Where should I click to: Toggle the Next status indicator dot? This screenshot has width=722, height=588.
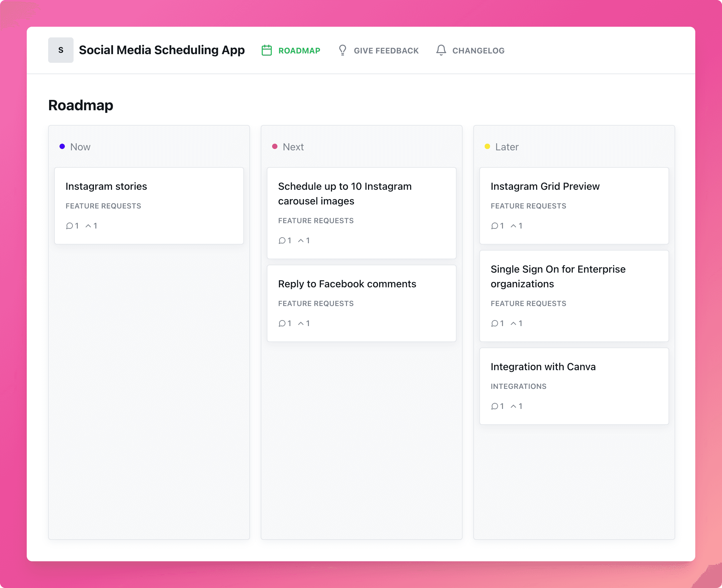pos(274,146)
